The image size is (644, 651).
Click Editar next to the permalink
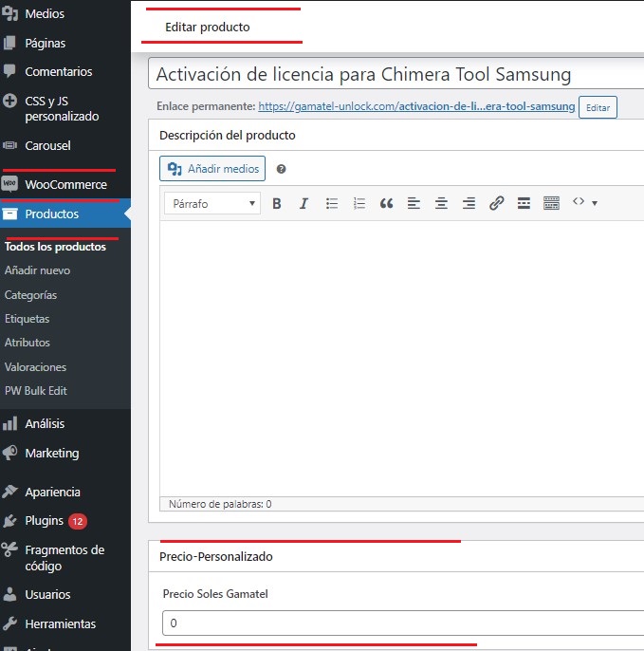(598, 107)
